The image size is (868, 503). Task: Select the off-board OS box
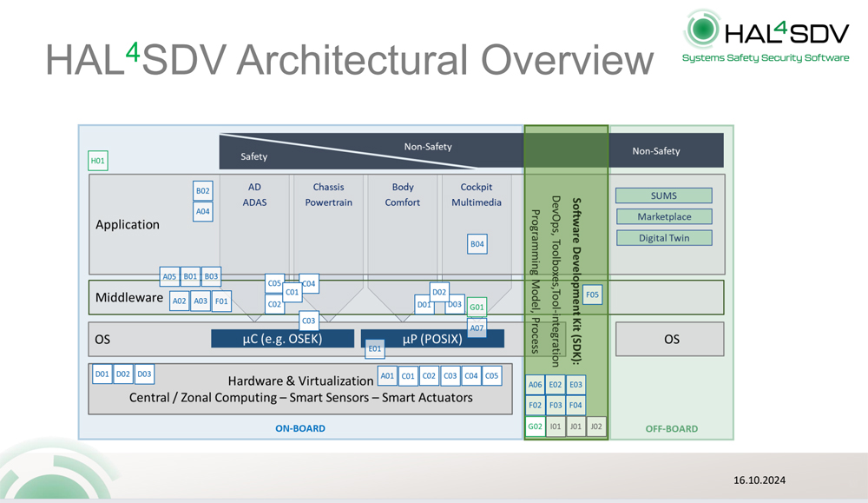pos(670,339)
